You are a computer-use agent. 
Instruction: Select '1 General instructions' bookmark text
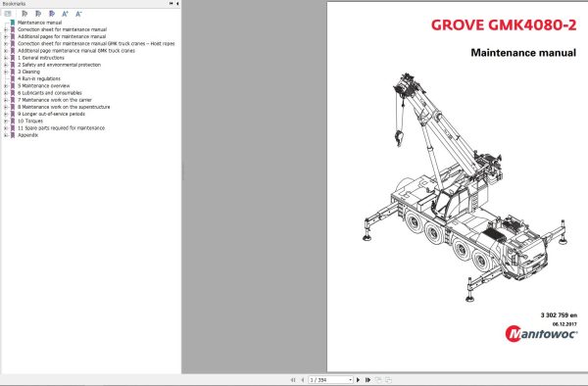(41, 58)
